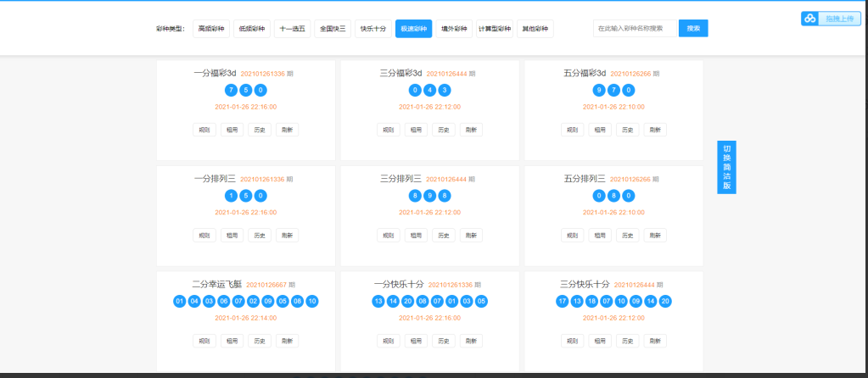Click 刷新 on the 五分排列三 card
Viewport: 868px width, 378px height.
pos(655,236)
